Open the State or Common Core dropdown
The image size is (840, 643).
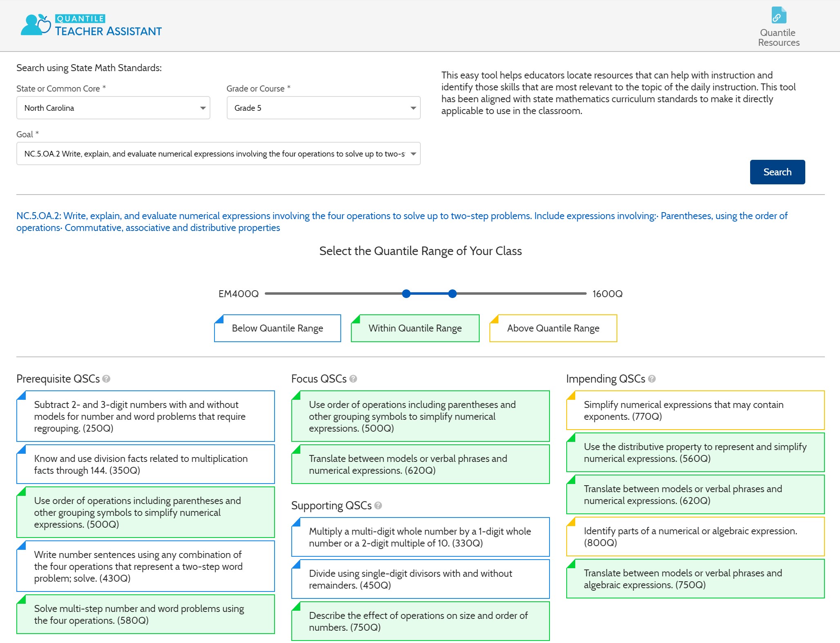point(113,108)
